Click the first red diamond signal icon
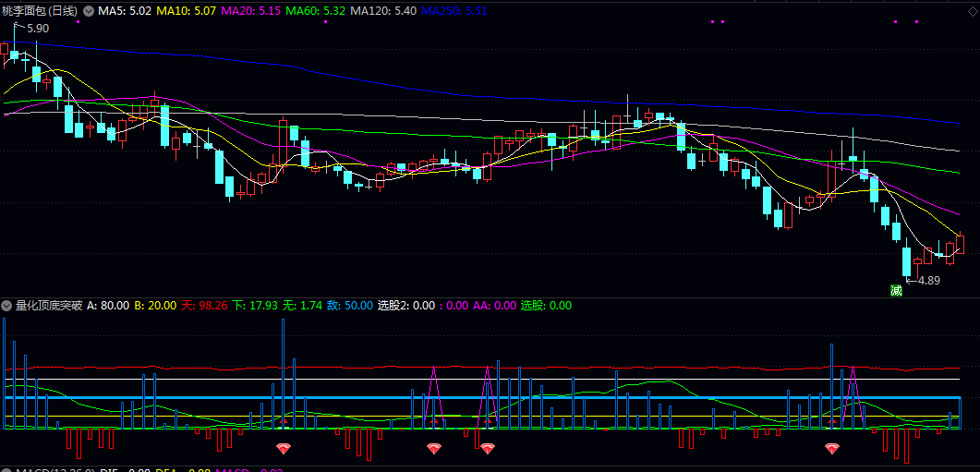Viewport: 980px width, 472px height. click(284, 448)
